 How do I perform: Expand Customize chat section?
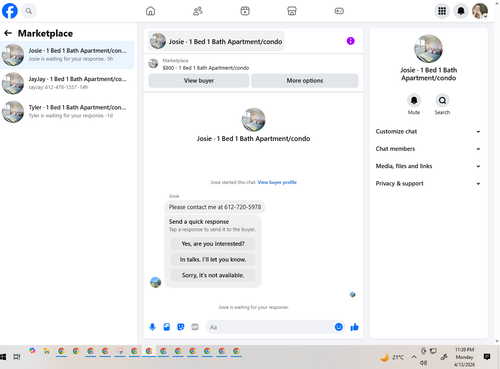point(428,131)
